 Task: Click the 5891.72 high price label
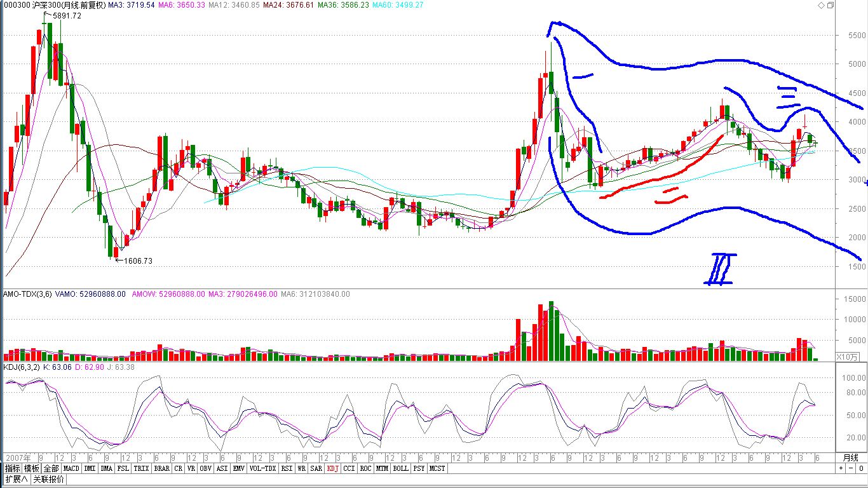pos(67,16)
